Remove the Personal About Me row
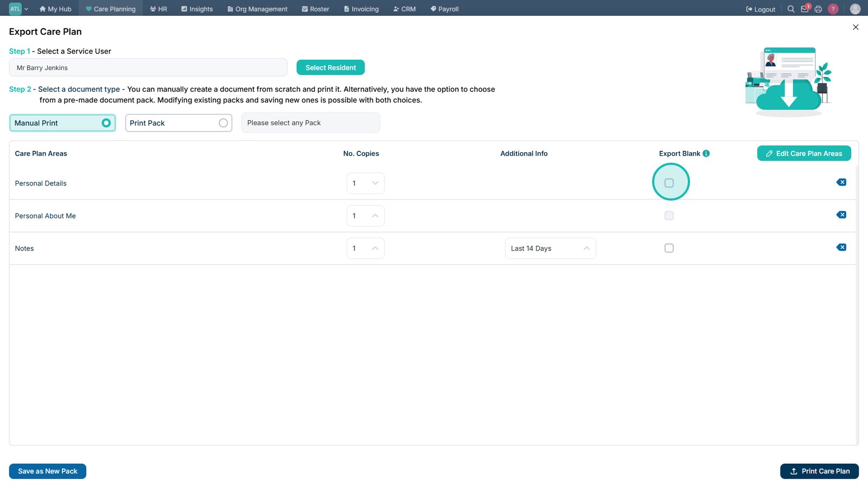Viewport: 868px width, 488px height. click(841, 215)
